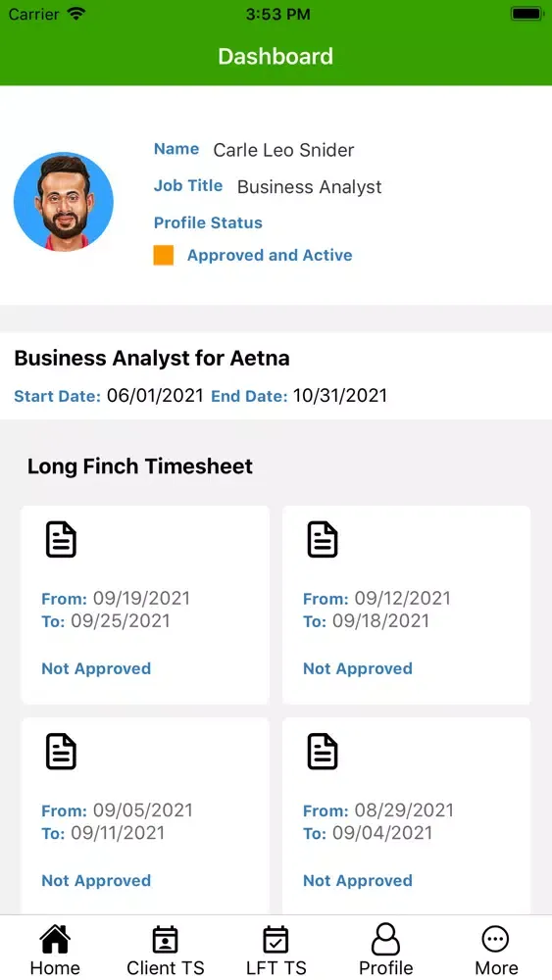Open the More tab

(496, 951)
